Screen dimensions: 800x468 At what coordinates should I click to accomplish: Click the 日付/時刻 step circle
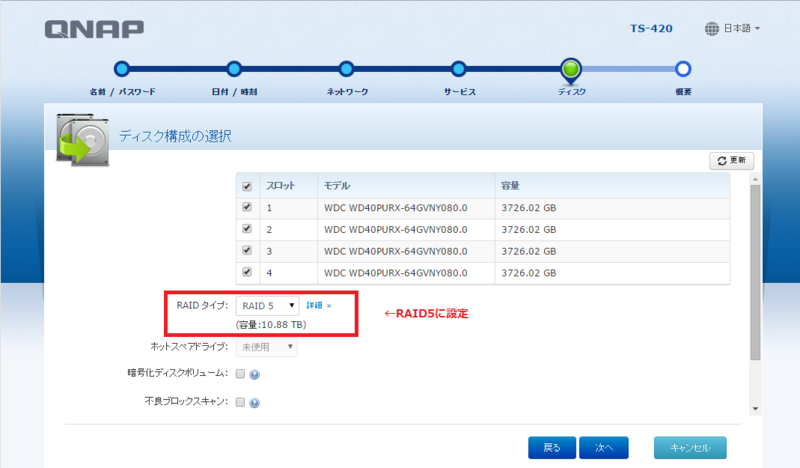pyautogui.click(x=234, y=68)
